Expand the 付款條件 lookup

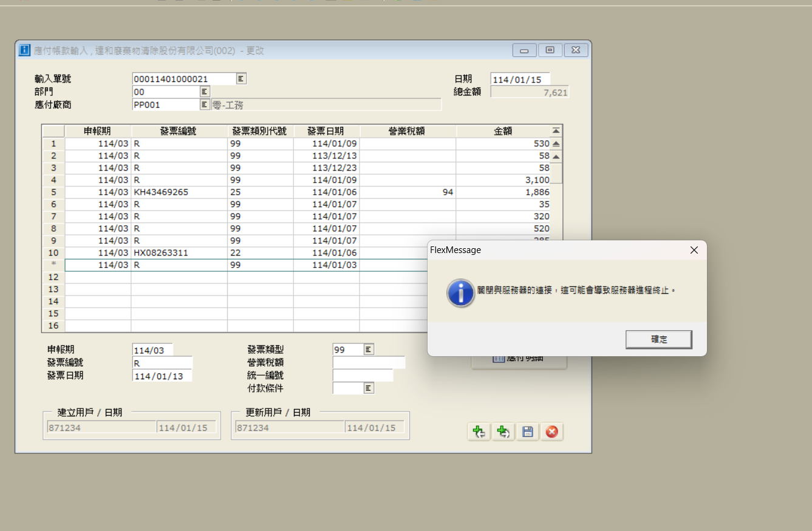(369, 388)
